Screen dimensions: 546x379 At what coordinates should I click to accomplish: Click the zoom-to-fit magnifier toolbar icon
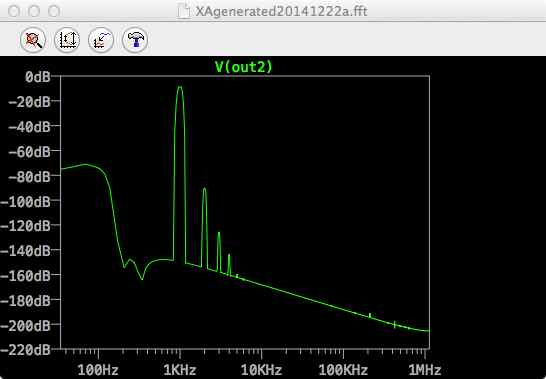point(33,40)
